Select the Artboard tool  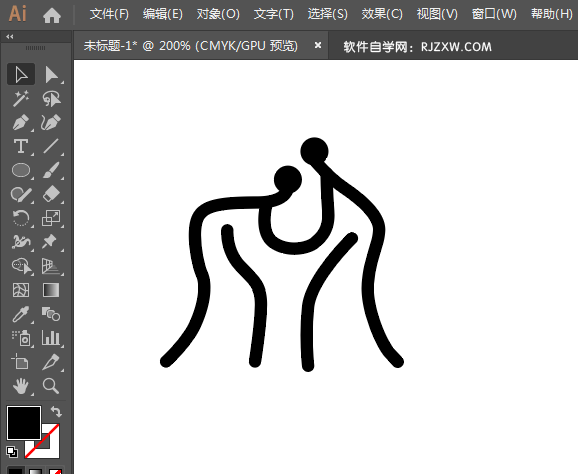click(x=21, y=362)
